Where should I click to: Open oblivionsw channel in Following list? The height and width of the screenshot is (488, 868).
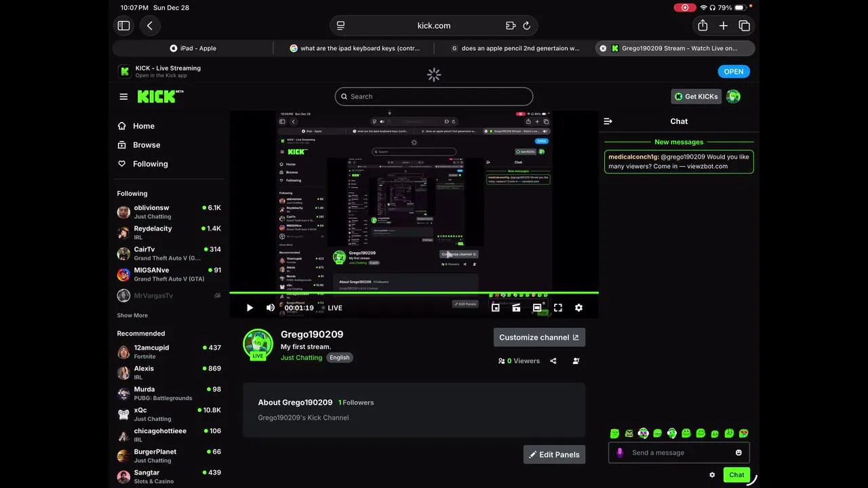[169, 212]
